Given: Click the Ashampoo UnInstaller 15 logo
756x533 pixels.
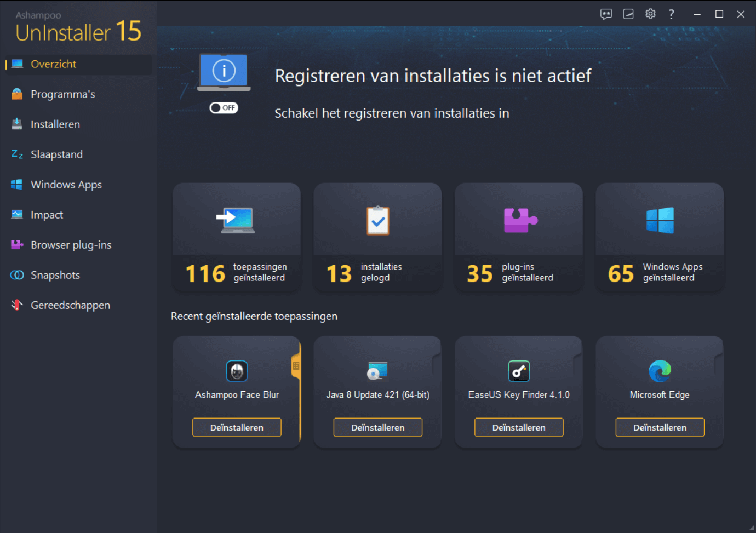Looking at the screenshot, I should point(78,27).
